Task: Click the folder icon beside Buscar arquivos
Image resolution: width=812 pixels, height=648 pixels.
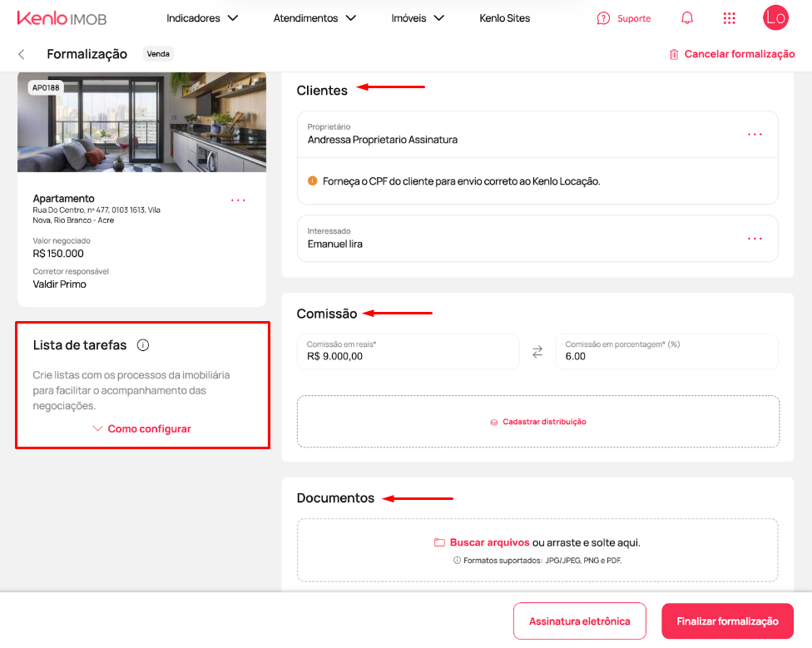Action: (x=439, y=542)
